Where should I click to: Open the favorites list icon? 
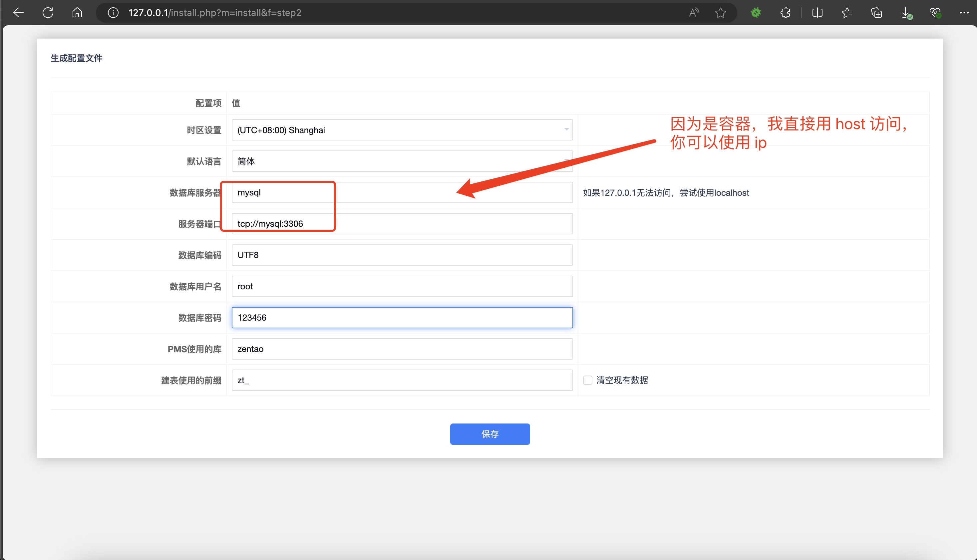click(x=846, y=13)
